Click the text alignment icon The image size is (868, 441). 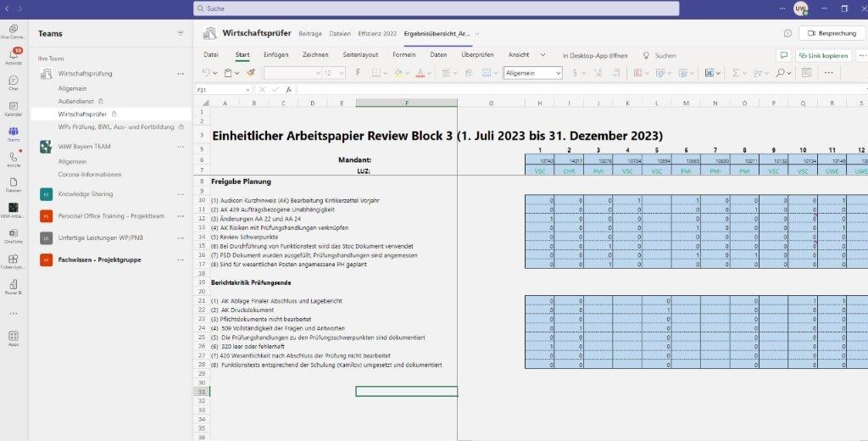pyautogui.click(x=446, y=73)
